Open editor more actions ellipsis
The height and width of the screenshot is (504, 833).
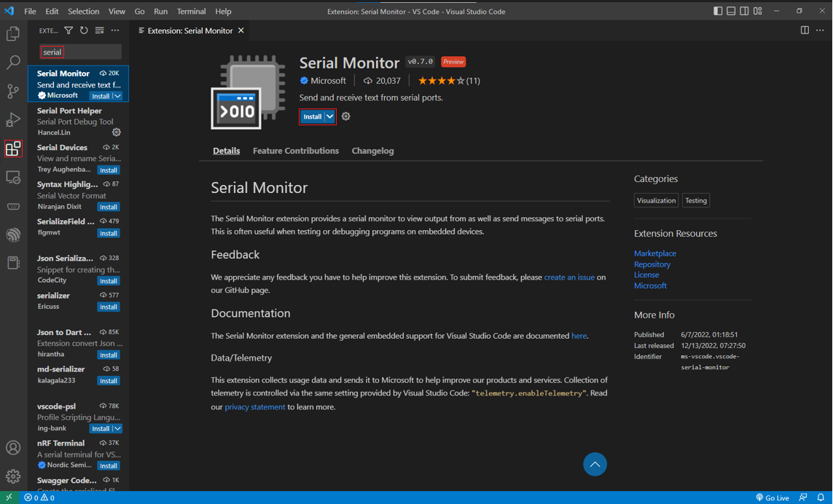click(821, 31)
